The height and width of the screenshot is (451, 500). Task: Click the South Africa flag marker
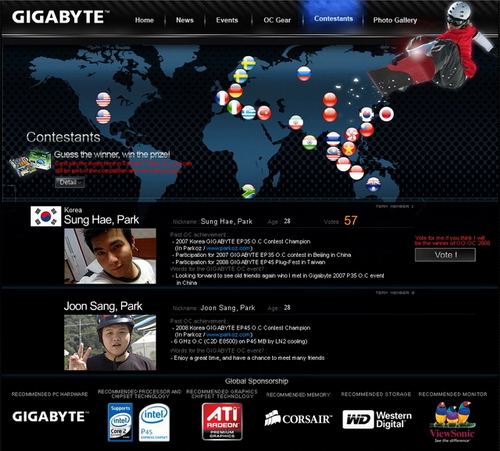coord(248,191)
